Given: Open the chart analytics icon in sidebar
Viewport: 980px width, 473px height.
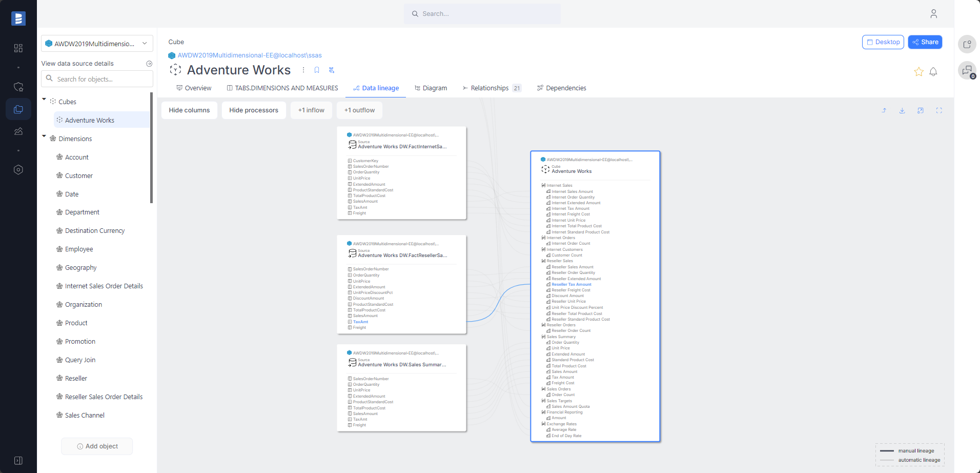Looking at the screenshot, I should point(18,131).
